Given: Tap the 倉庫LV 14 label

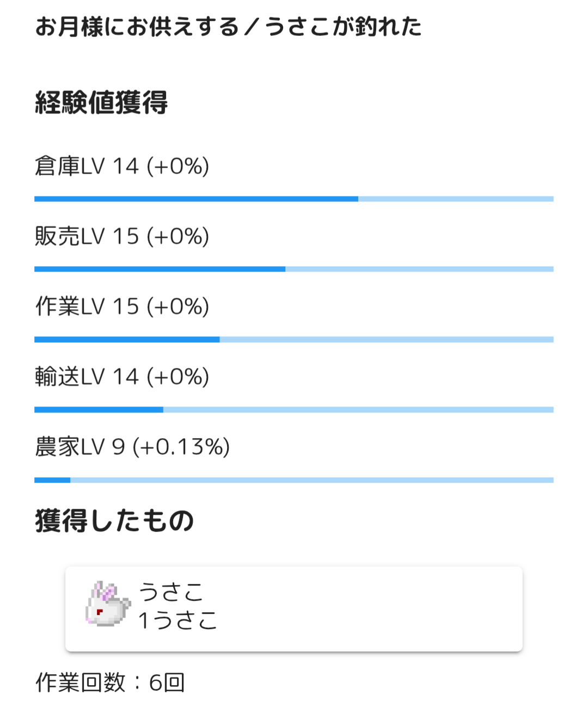Looking at the screenshot, I should (87, 167).
